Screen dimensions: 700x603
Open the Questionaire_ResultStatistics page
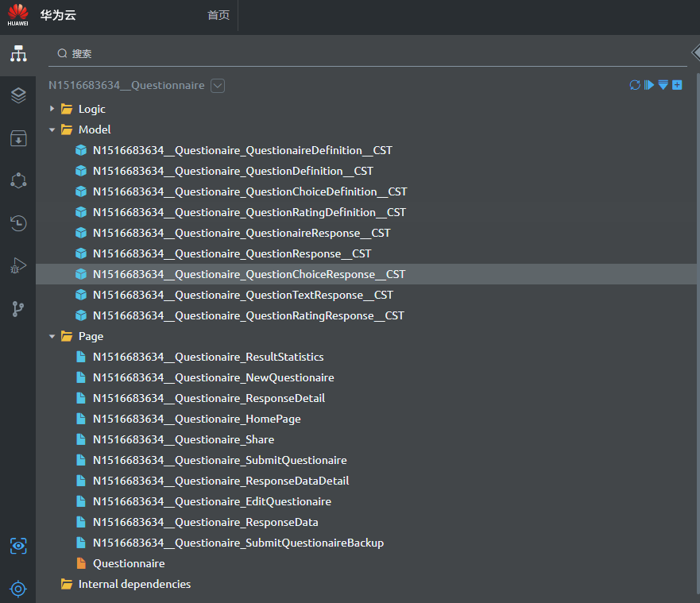(x=208, y=357)
